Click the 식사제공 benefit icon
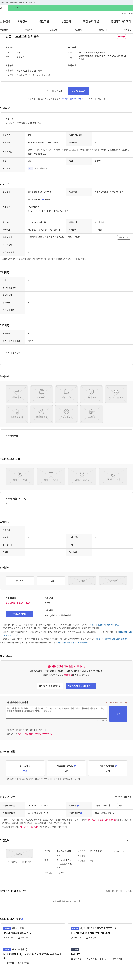Screen dimensions: 133x980 [91, 414]
